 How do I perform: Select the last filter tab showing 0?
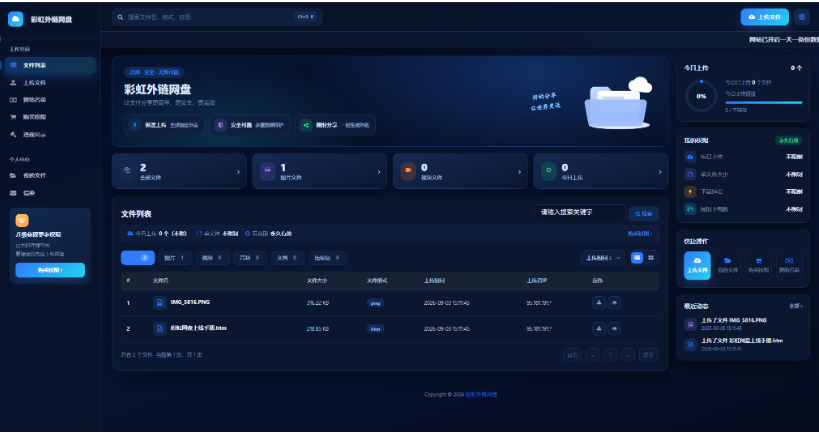328,258
